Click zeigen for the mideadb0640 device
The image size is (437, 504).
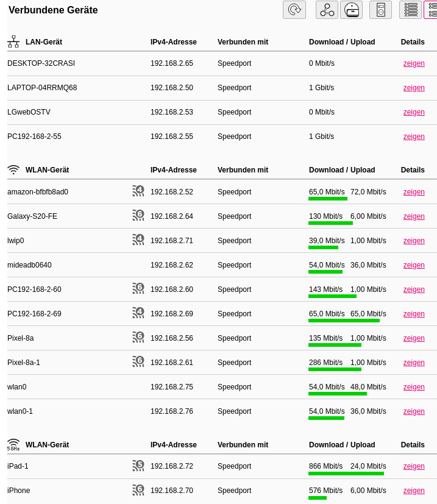pyautogui.click(x=414, y=265)
